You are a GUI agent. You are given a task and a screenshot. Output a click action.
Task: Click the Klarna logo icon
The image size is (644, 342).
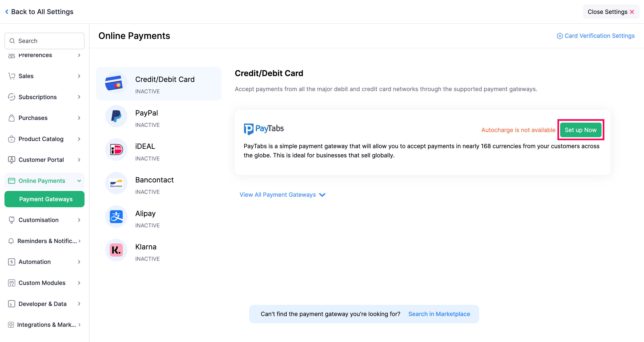pos(116,250)
